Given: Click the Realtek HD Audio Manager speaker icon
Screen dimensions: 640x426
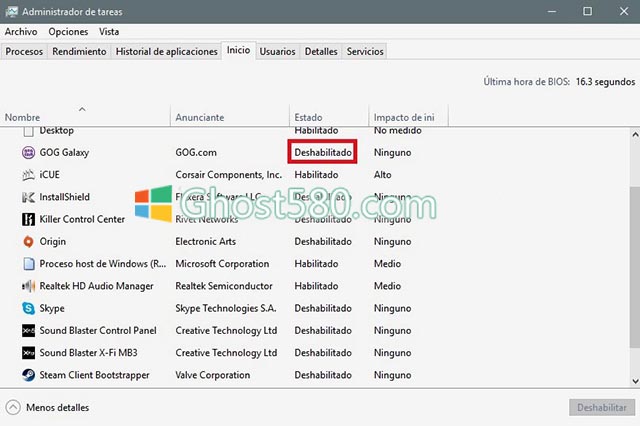Looking at the screenshot, I should (x=28, y=286).
